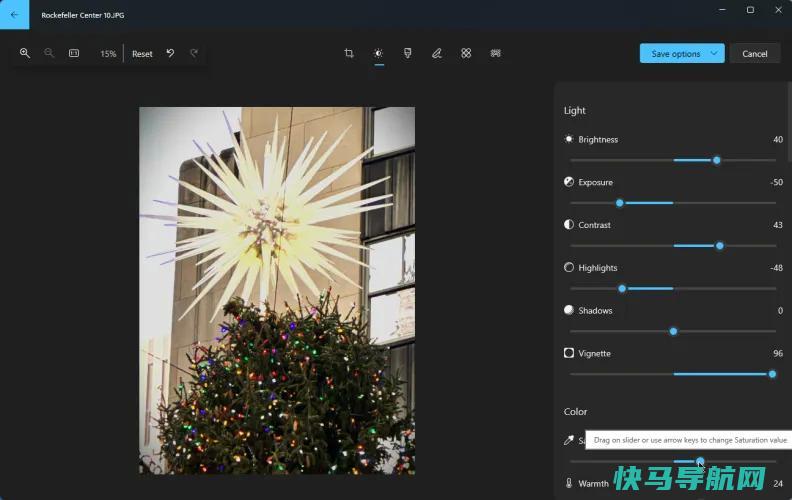Zoom out of the photo
The height and width of the screenshot is (500, 792).
(x=48, y=53)
